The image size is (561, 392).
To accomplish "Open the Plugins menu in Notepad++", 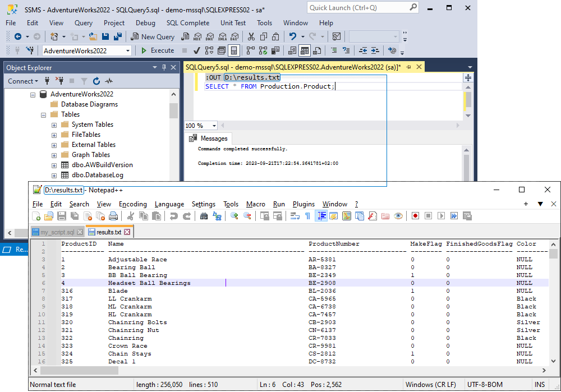I will (x=304, y=204).
